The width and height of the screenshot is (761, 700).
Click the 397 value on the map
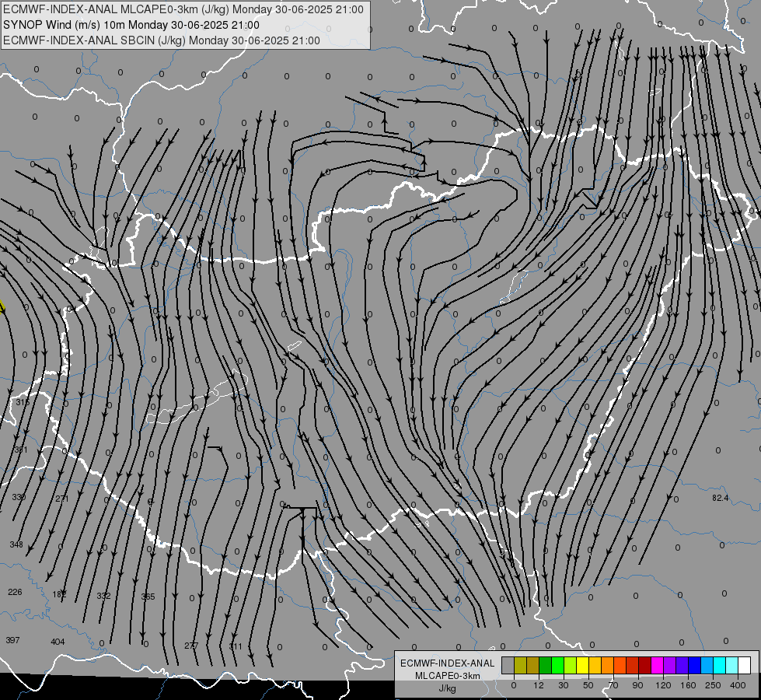point(12,640)
